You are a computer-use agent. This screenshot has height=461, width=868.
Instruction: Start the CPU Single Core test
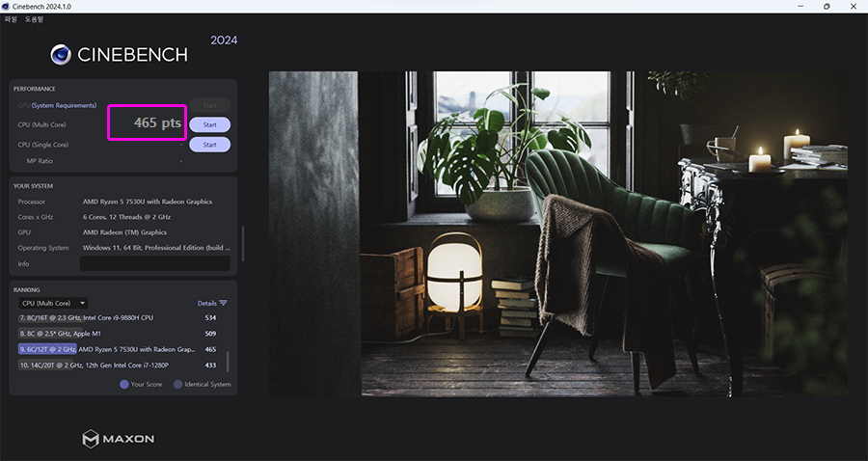point(210,145)
